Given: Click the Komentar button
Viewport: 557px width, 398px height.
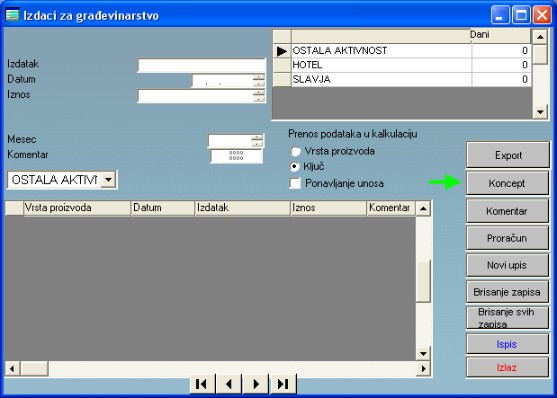Looking at the screenshot, I should click(508, 211).
